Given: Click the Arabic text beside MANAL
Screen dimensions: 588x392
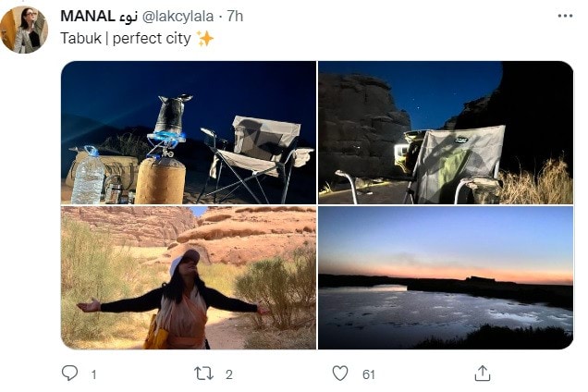Looking at the screenshot, I should [129, 18].
